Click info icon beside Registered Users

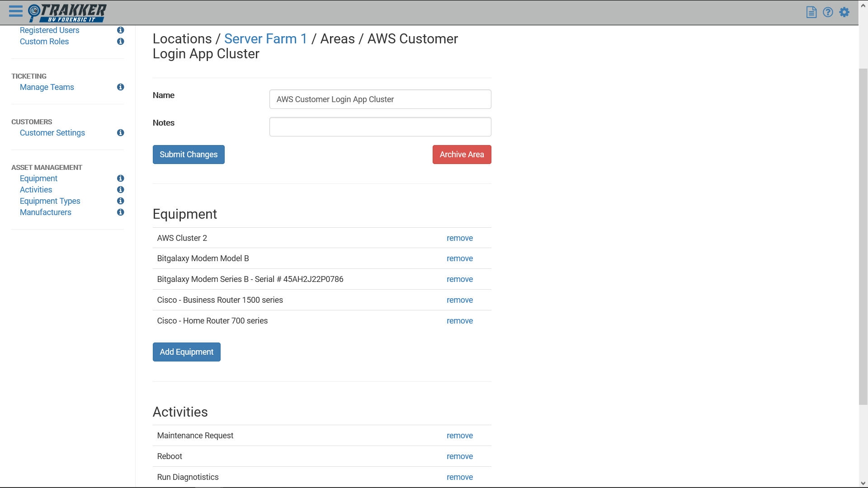tap(120, 30)
